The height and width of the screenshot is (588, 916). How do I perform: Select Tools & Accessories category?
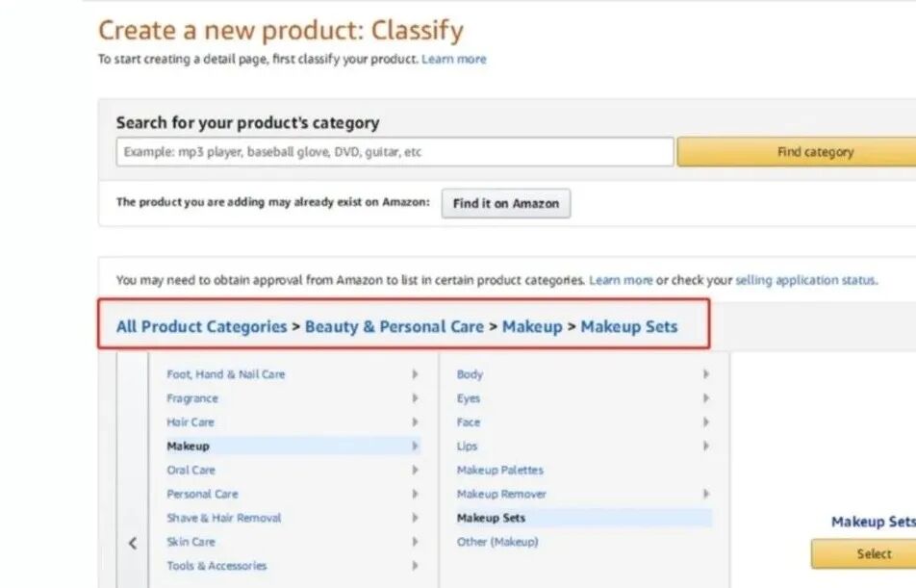point(216,566)
